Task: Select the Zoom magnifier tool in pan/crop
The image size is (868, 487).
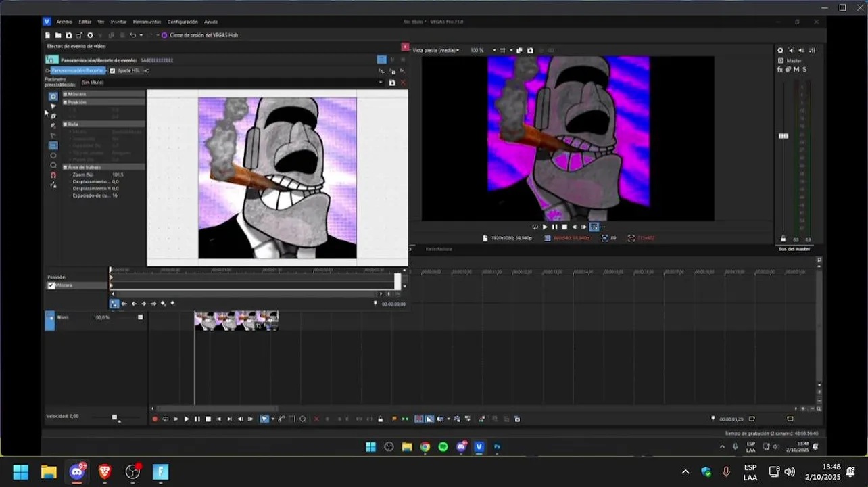Action: point(53,165)
